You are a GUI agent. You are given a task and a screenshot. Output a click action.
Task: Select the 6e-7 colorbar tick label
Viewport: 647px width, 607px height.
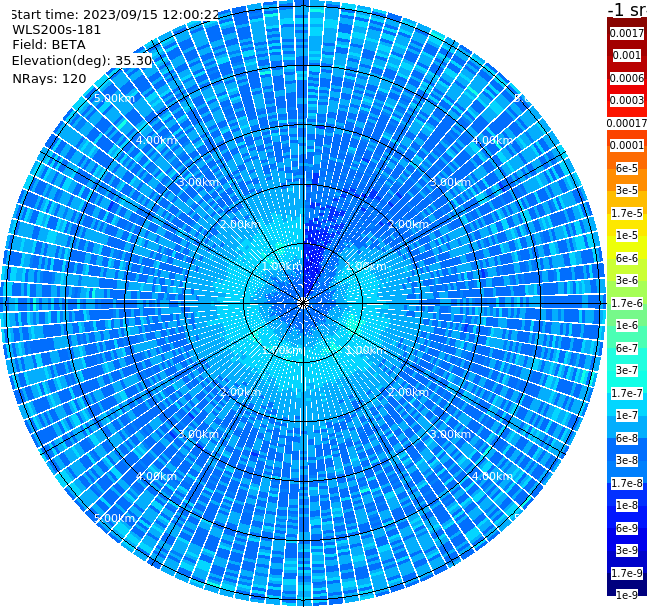tap(627, 348)
